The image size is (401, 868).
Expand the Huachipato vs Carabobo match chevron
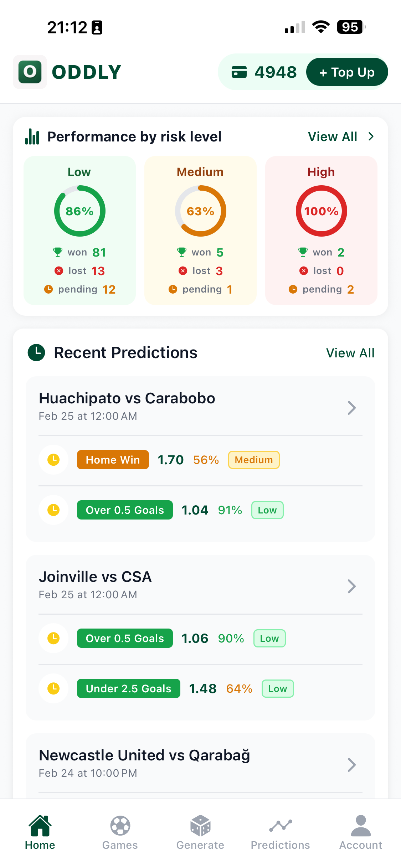[351, 408]
